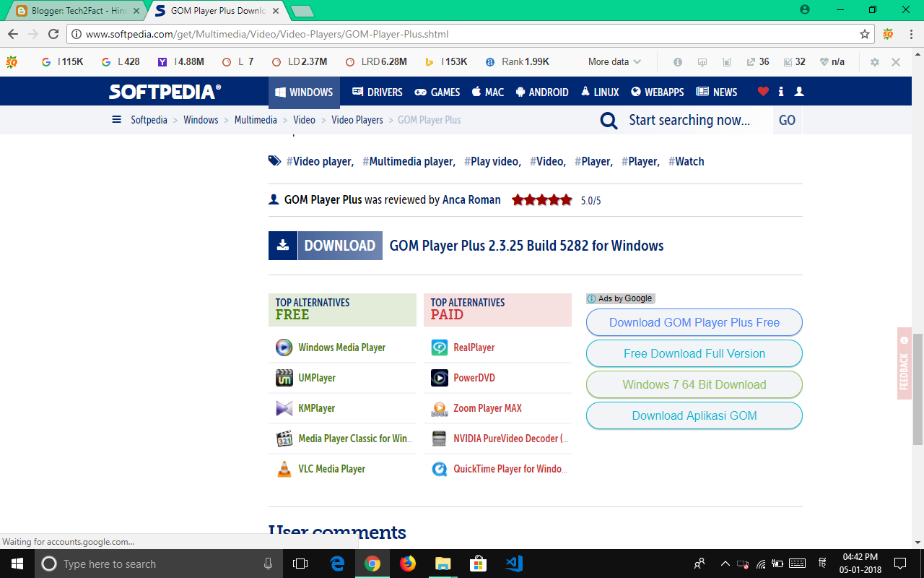Screen dimensions: 924x578
Task: Click Download GOM Player Plus Free ad
Action: pos(694,322)
